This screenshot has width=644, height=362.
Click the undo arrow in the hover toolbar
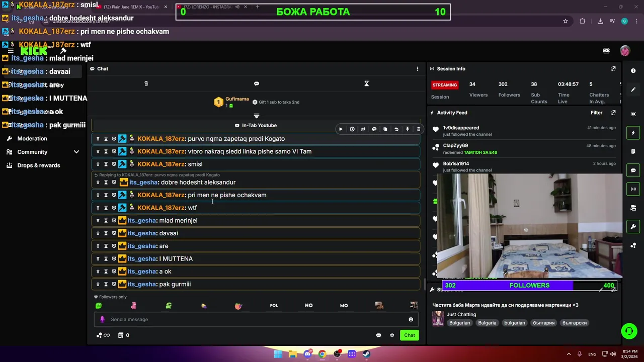[396, 129]
